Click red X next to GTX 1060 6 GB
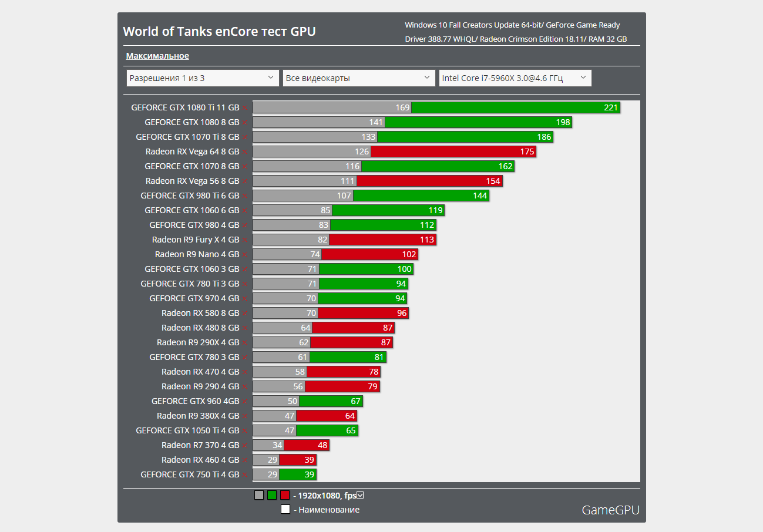763x532 pixels. click(244, 211)
